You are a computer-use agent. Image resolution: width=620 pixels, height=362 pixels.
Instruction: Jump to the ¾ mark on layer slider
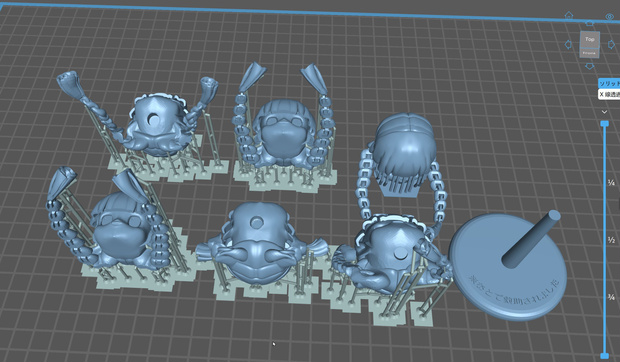point(612,297)
